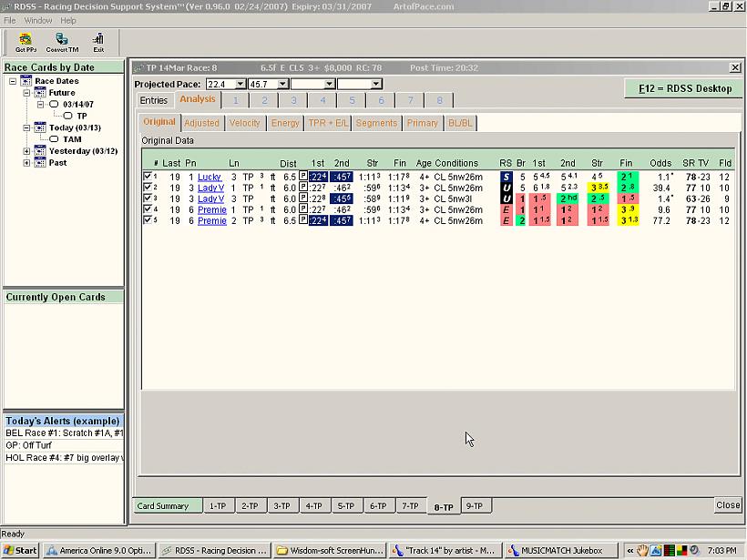Screen dimensions: 747x560
Task: Select the GP: Off Turf alert
Action: click(64, 445)
